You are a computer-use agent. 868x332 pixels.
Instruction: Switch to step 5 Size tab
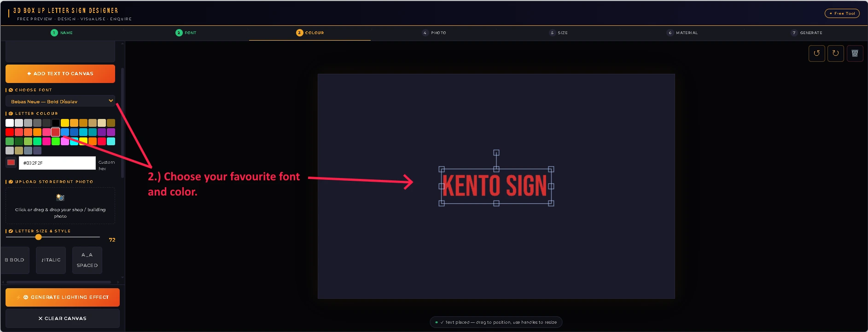click(558, 33)
